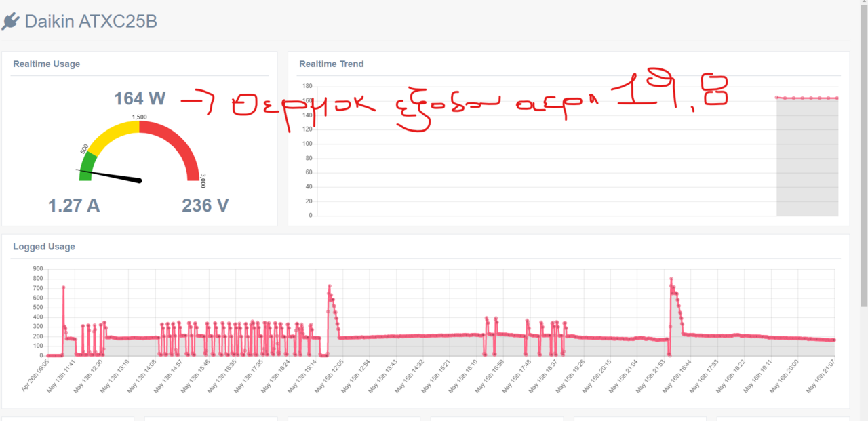Click the 164 W power reading
This screenshot has width=868, height=421.
click(x=140, y=98)
